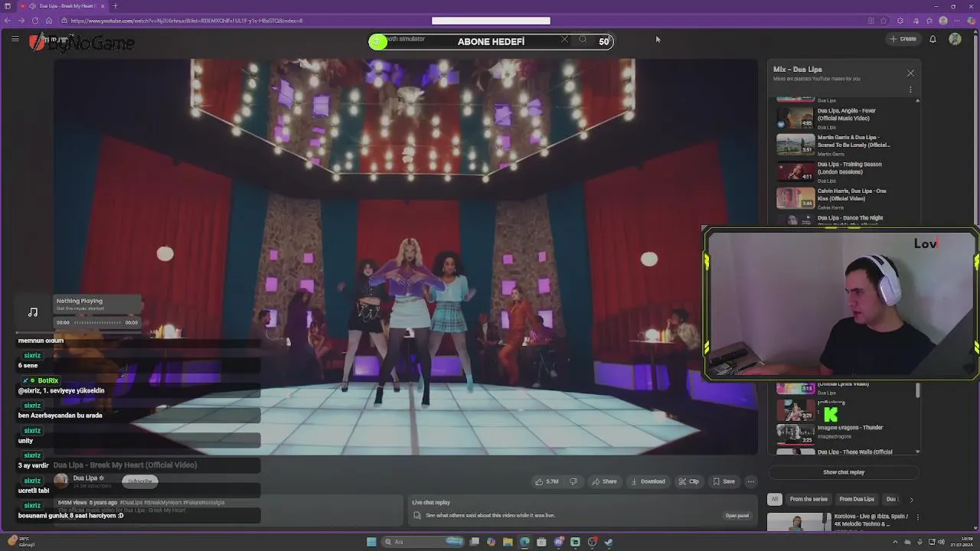Click the Dua Lipa channel name link
Viewport: 980px width, 551px height.
pyautogui.click(x=85, y=478)
